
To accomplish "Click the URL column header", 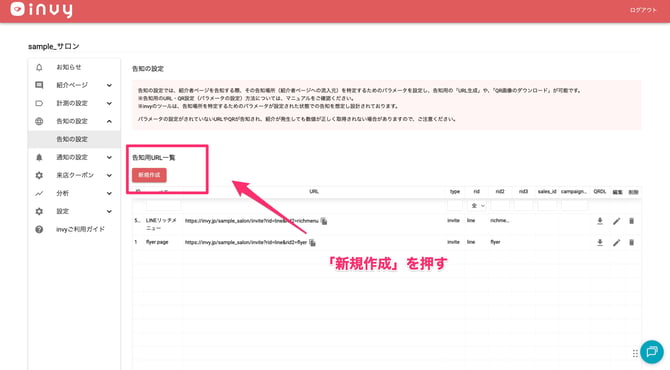I will [314, 192].
